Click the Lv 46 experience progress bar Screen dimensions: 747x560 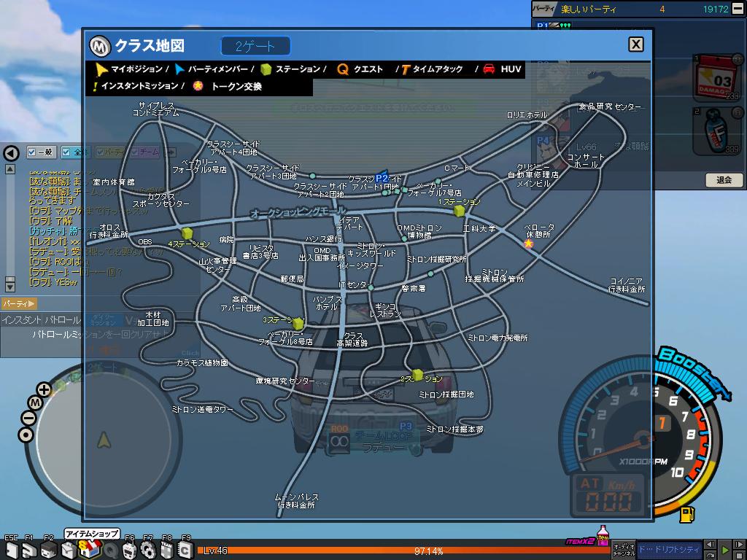pyautogui.click(x=403, y=551)
